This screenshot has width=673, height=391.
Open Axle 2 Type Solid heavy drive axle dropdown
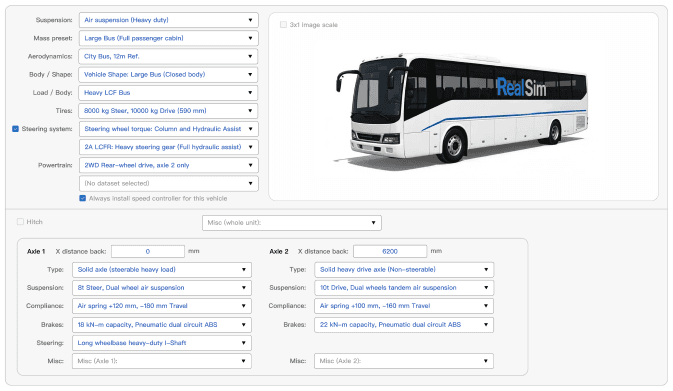pos(404,270)
